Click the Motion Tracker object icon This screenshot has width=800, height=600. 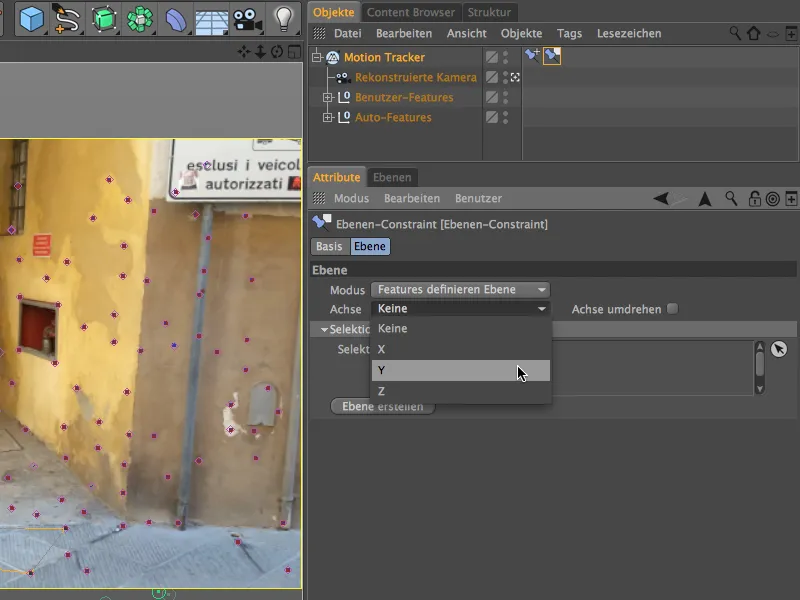click(x=333, y=57)
